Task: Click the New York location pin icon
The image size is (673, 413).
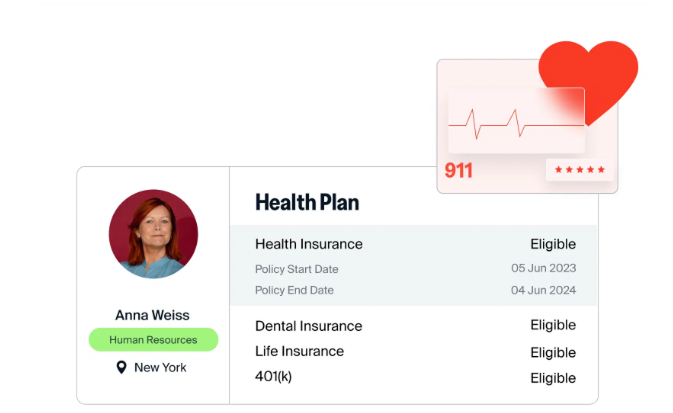Action: 121,367
